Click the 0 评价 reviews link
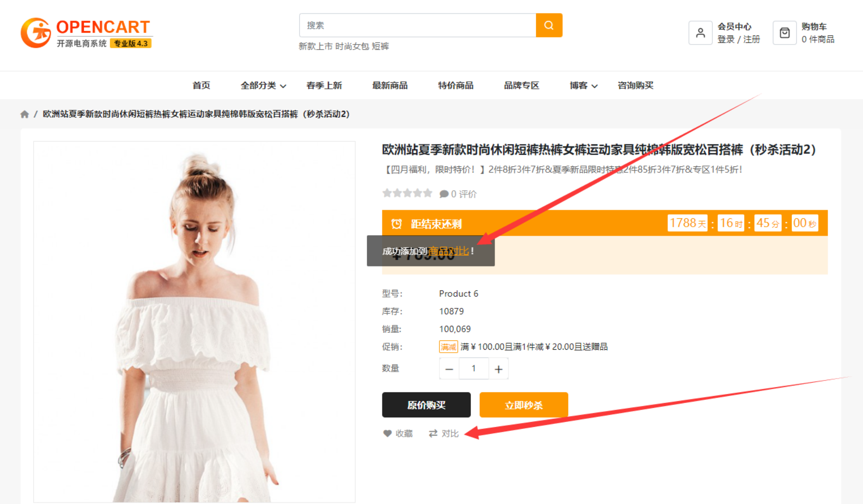 point(464,194)
